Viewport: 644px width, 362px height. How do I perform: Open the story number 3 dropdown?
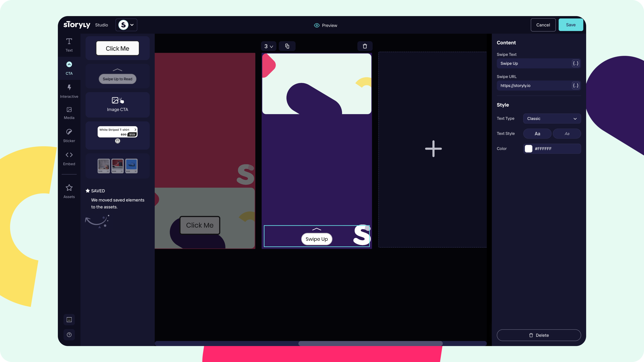[x=268, y=46]
